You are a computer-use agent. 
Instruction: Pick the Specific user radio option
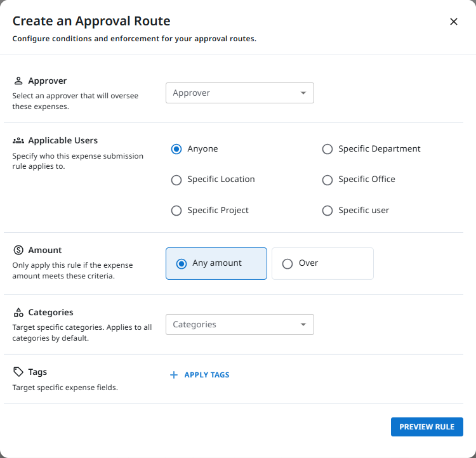[327, 211]
